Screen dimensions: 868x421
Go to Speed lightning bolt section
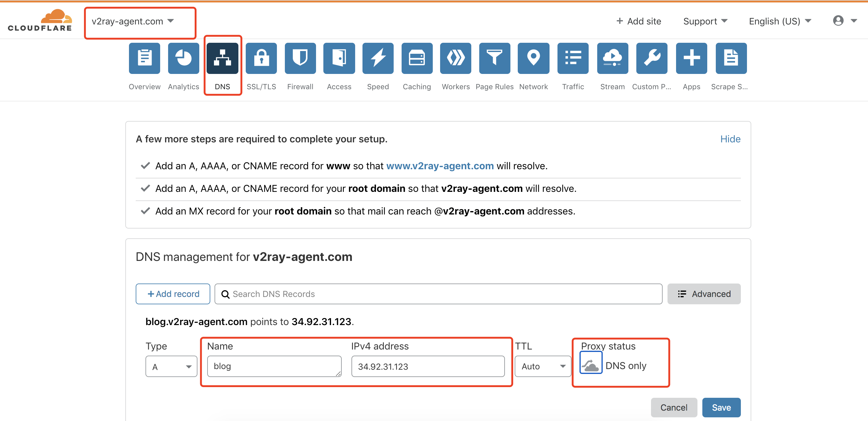[378, 58]
